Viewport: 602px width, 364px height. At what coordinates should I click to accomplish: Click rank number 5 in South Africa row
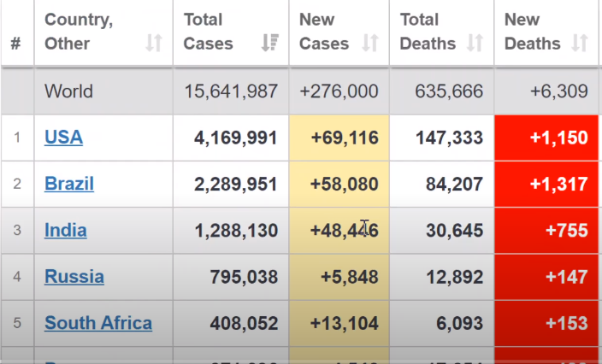[x=17, y=323]
